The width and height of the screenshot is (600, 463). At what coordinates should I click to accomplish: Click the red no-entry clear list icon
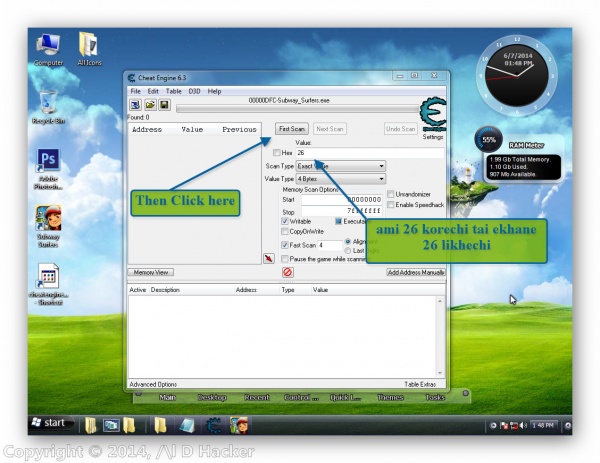tap(287, 272)
